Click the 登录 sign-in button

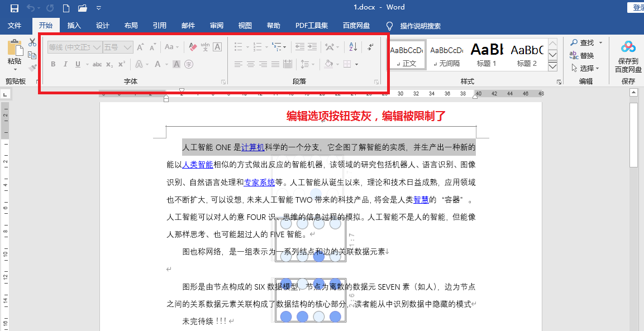tap(636, 8)
